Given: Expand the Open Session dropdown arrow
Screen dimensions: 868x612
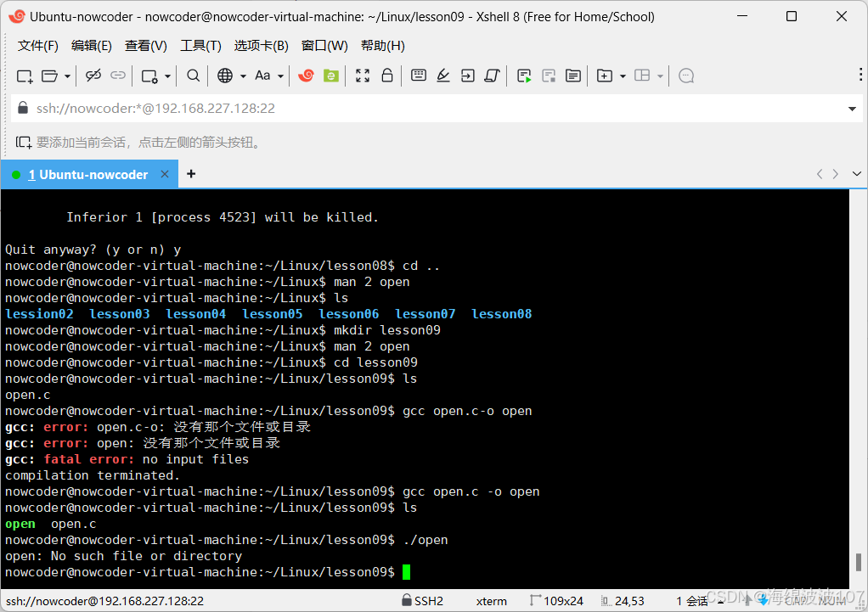Looking at the screenshot, I should click(67, 76).
